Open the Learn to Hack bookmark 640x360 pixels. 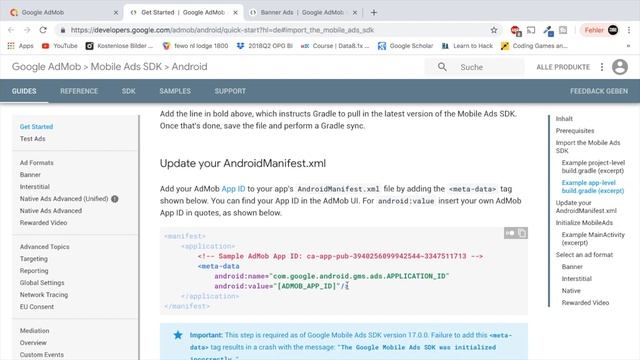click(x=467, y=46)
